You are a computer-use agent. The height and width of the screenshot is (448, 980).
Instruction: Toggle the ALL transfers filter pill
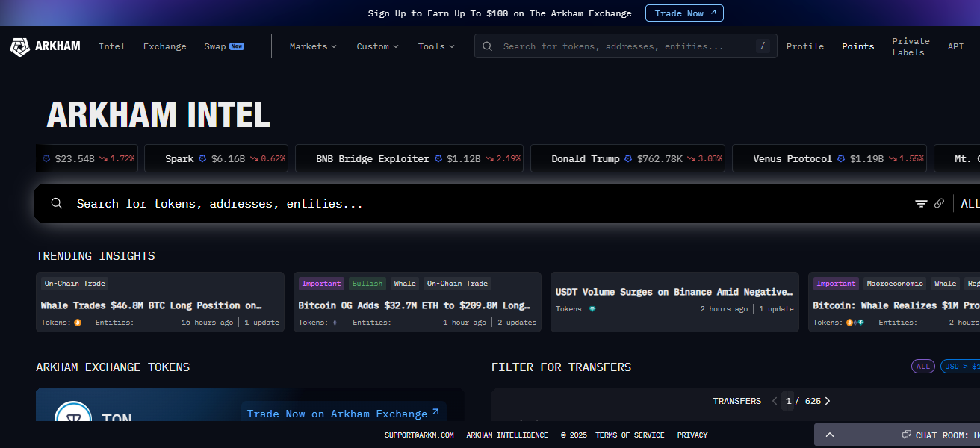pos(923,367)
